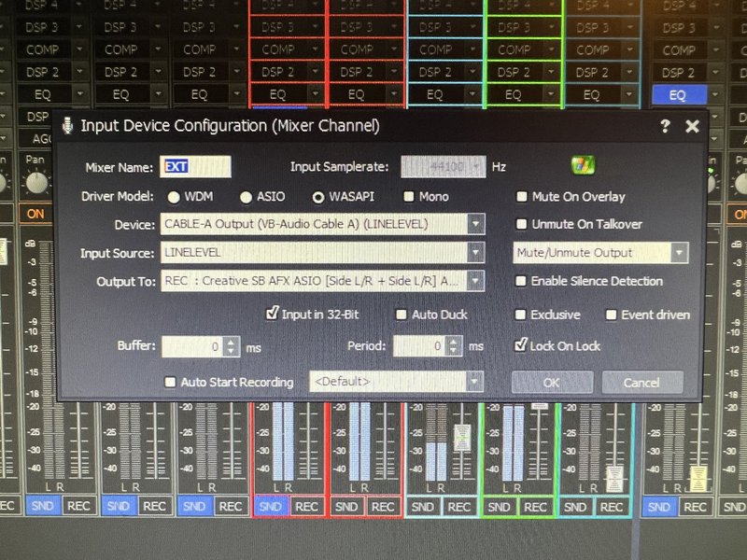Image resolution: width=747 pixels, height=560 pixels.
Task: Click the COMP button above the blue EQ
Action: [679, 50]
